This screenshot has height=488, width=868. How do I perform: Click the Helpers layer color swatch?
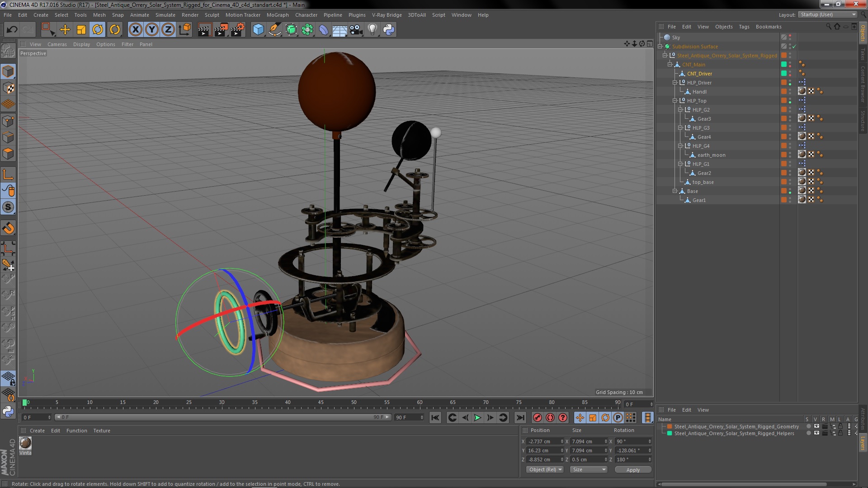pyautogui.click(x=670, y=433)
